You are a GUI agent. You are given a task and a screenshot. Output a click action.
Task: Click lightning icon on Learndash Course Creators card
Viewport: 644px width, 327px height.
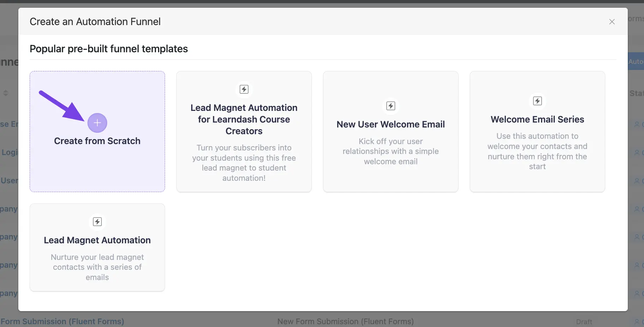pyautogui.click(x=244, y=89)
